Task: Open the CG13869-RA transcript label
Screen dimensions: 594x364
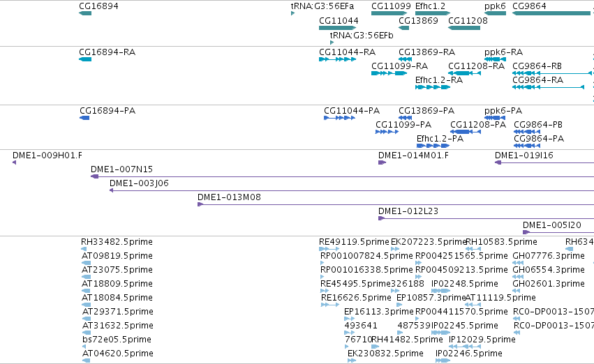Action: point(427,52)
